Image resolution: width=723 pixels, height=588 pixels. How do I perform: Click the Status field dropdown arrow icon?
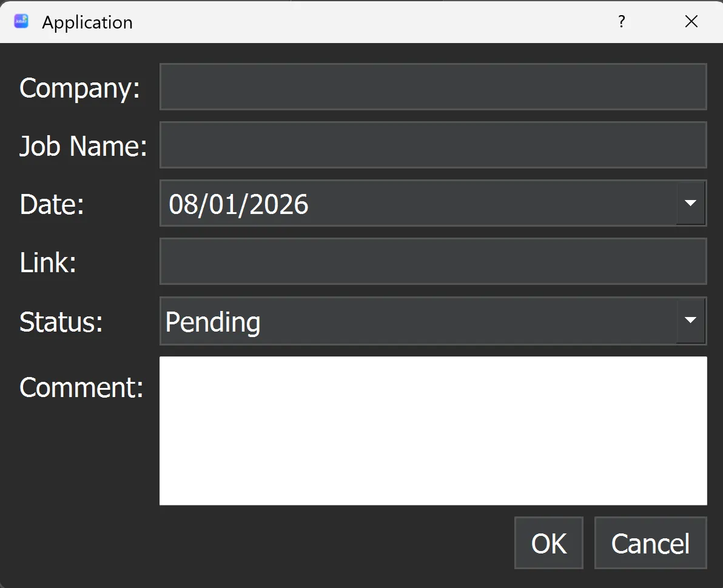click(691, 321)
